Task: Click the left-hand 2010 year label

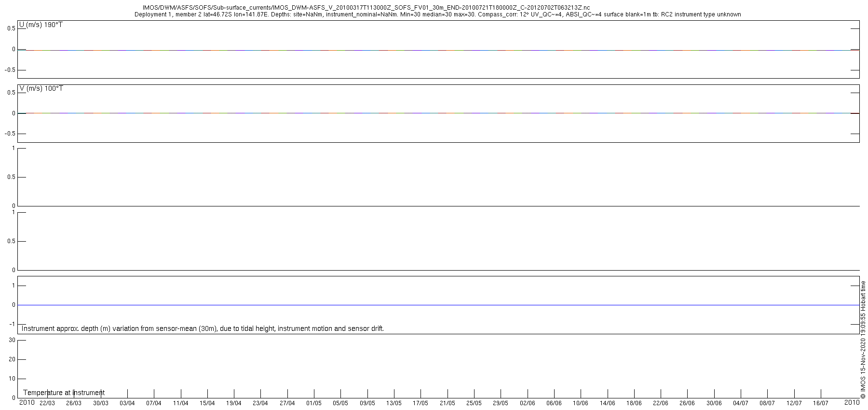Action: (27, 402)
